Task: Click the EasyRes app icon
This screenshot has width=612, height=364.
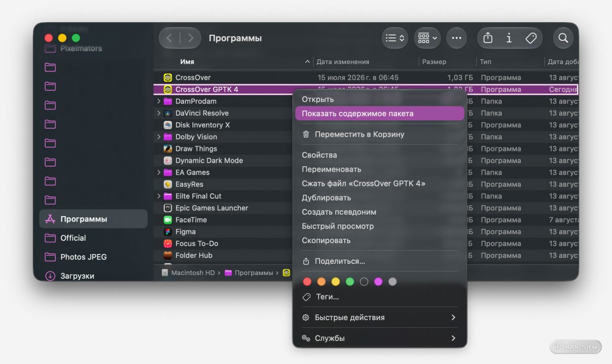Action: [x=168, y=184]
